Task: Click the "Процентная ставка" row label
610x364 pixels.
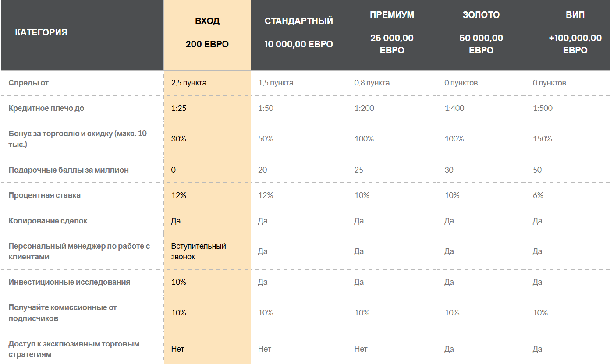Action: pyautogui.click(x=44, y=195)
